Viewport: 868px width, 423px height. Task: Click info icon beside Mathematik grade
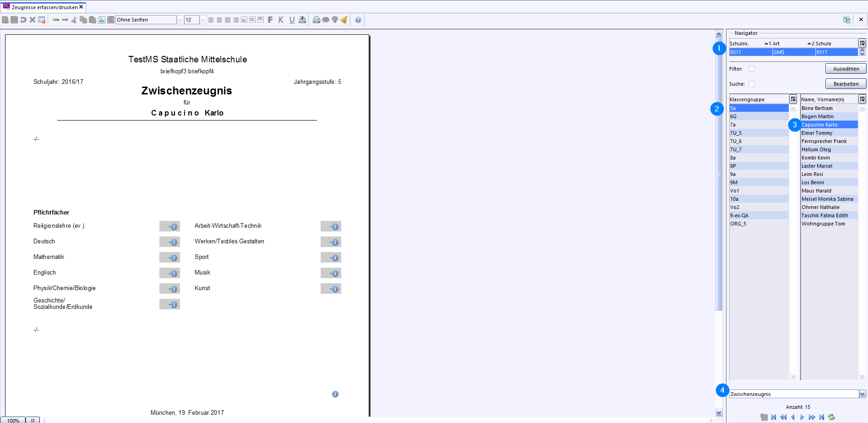pyautogui.click(x=174, y=258)
